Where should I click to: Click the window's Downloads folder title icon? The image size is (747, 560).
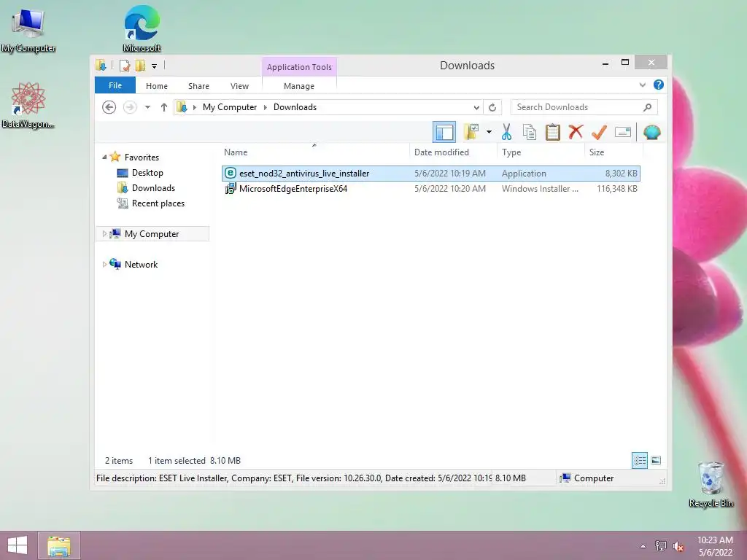coord(101,65)
